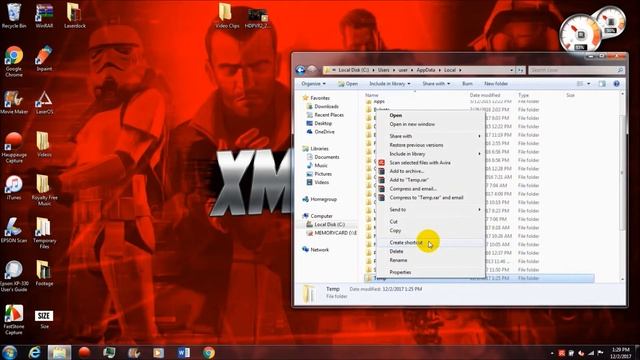Open the Windows Start menu

(x=10, y=352)
